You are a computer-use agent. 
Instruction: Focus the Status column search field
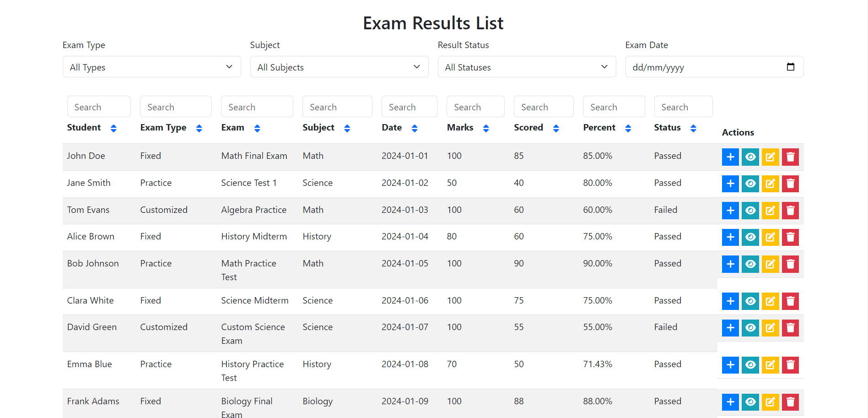(x=683, y=107)
